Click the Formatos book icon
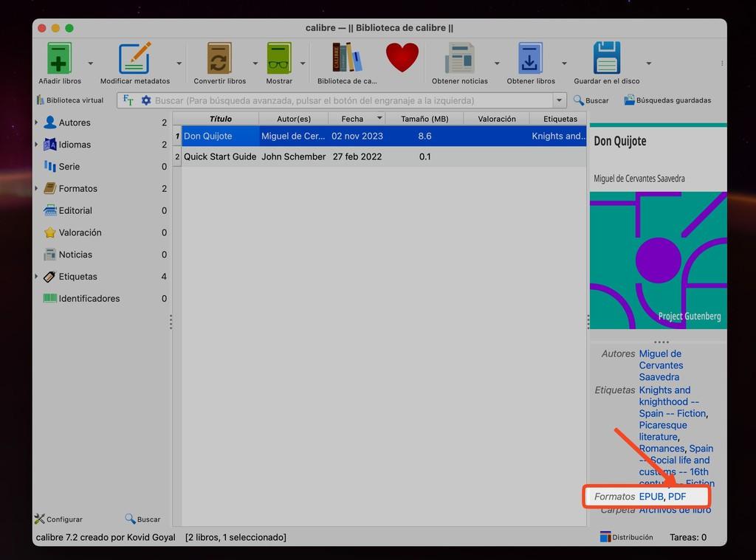The width and height of the screenshot is (756, 560). tap(49, 188)
